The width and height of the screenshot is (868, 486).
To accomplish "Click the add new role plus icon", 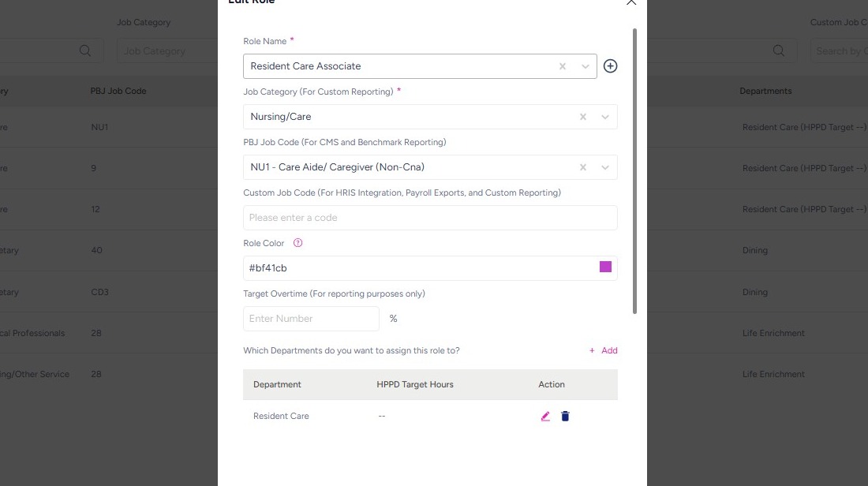I will pyautogui.click(x=610, y=66).
